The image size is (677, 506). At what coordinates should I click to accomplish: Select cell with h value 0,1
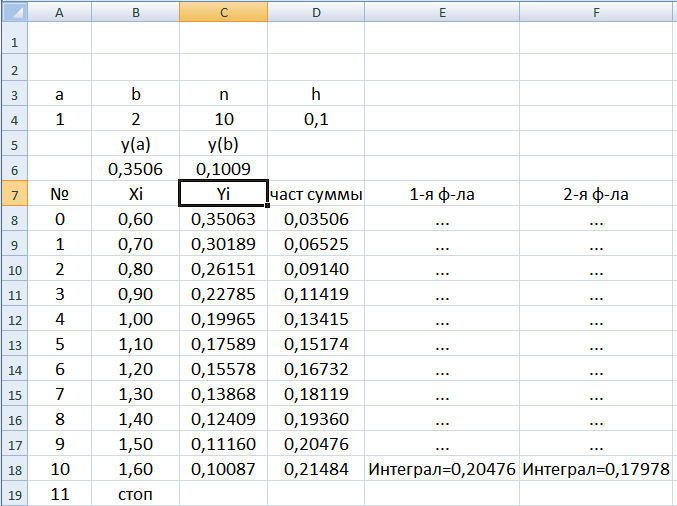316,119
